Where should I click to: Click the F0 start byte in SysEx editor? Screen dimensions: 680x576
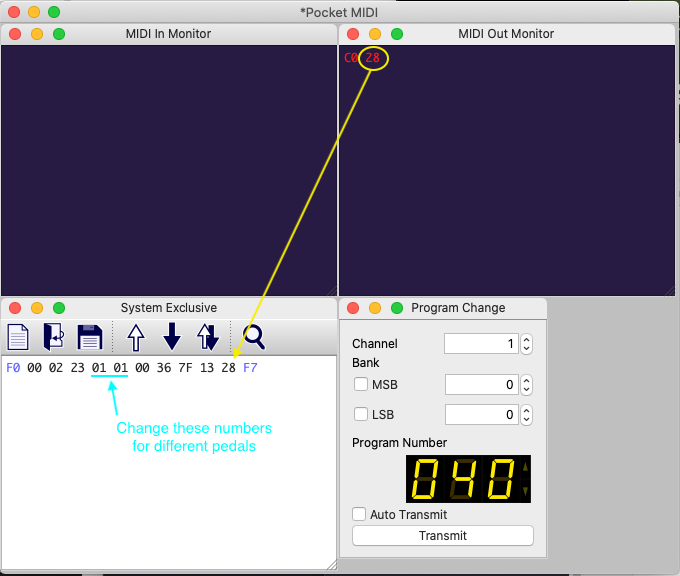(x=13, y=368)
